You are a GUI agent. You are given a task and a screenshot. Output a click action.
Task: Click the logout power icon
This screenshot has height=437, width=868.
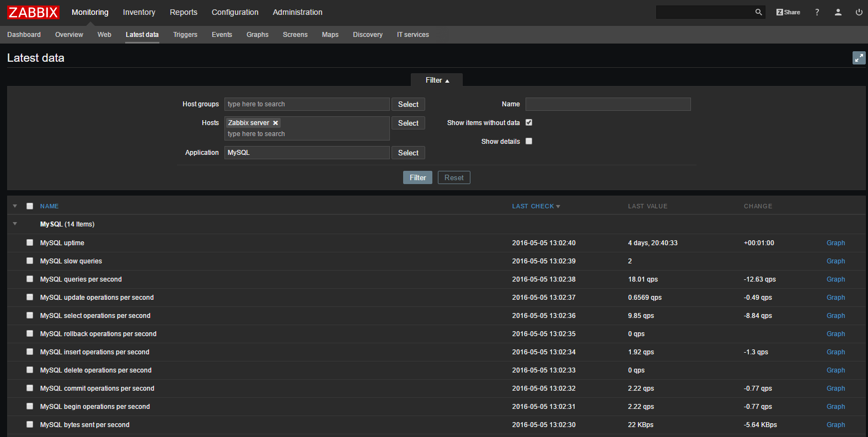[859, 12]
